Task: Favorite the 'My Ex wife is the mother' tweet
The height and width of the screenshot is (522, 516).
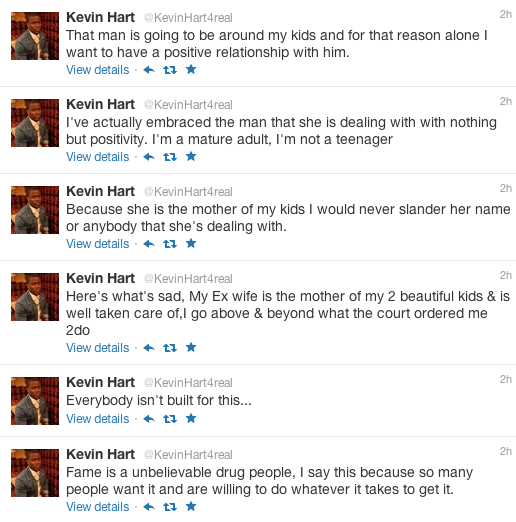Action: click(x=191, y=347)
